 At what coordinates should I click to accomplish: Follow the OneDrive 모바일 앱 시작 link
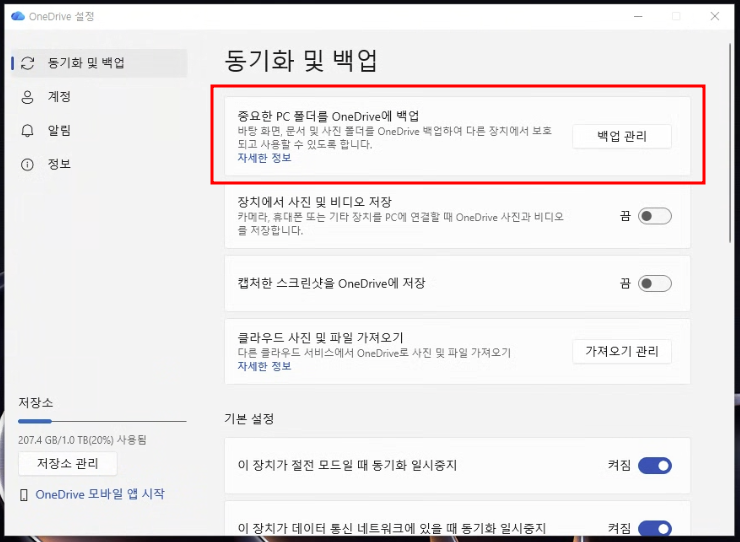pos(100,494)
